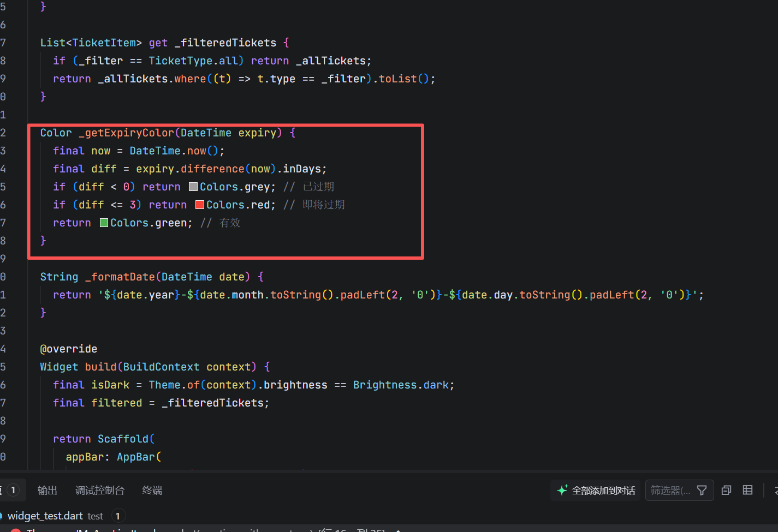Click the sparkle icon on 全部添加到对话
778x532 pixels.
pos(562,490)
